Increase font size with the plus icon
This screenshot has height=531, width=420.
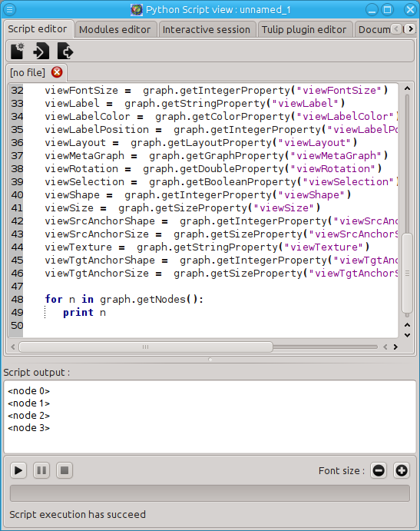tap(402, 470)
